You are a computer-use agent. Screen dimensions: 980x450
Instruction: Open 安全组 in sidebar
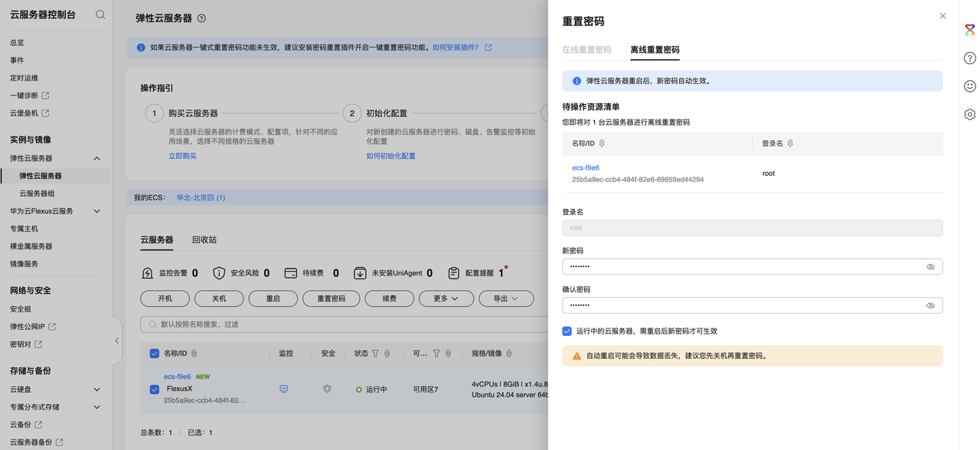pos(21,309)
